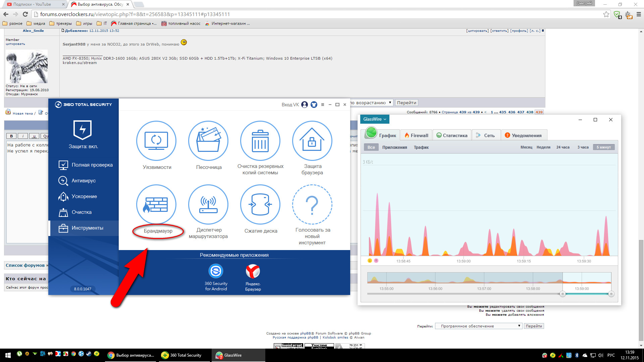Open the Песочница sandbox tool
Screen dimensions: 644x362
[208, 141]
